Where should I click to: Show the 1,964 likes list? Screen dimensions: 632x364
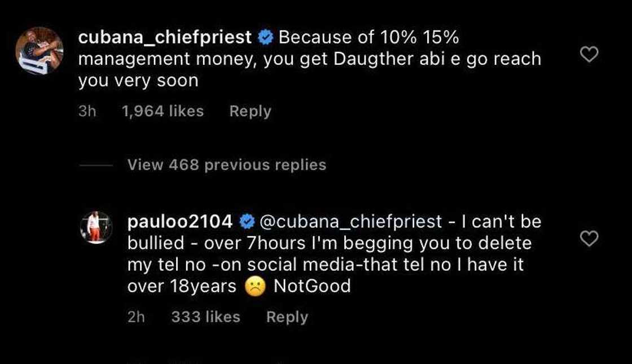click(x=163, y=111)
